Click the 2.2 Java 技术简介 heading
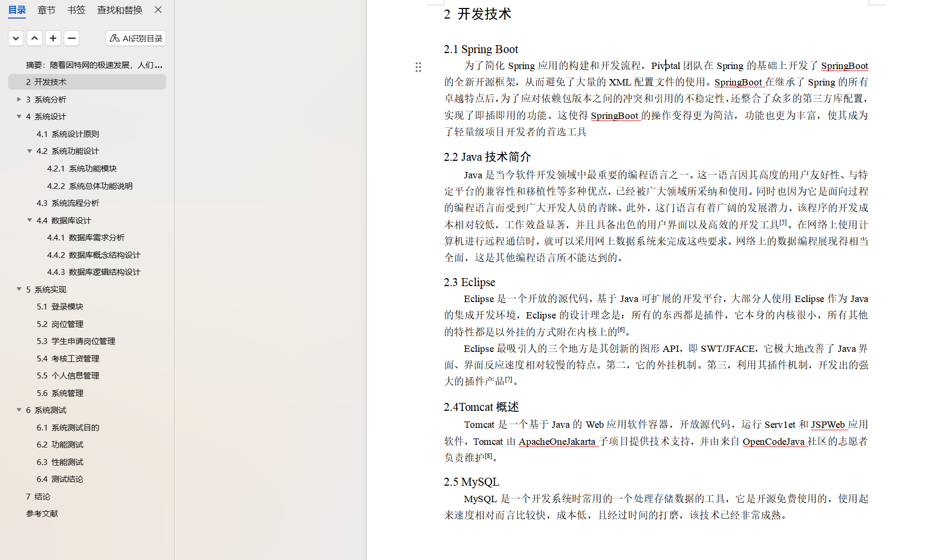Image resolution: width=945 pixels, height=560 pixels. pos(487,157)
